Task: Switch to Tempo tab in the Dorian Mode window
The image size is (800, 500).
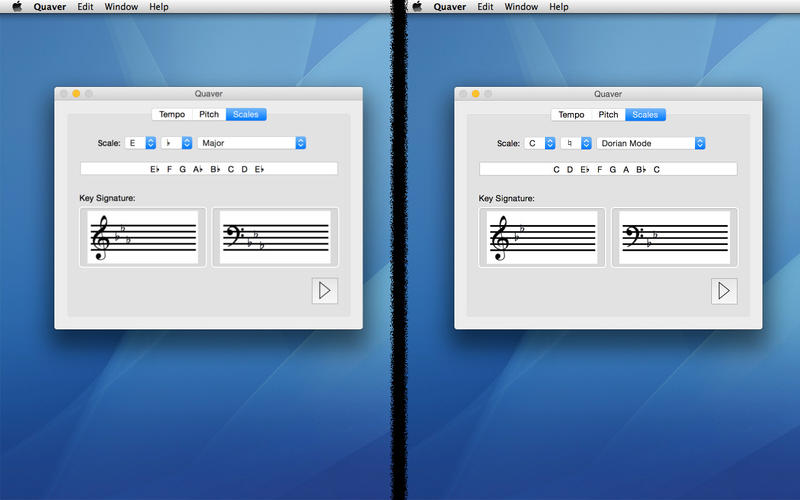Action: coord(571,115)
